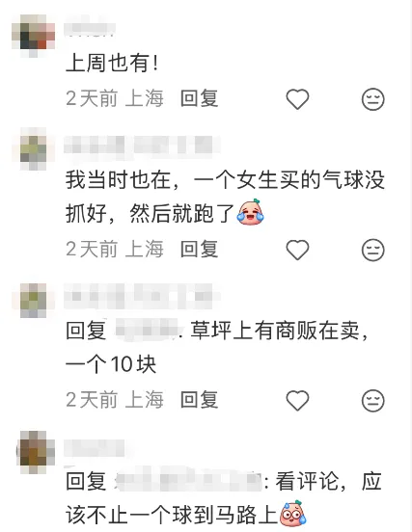Open avatar of the balloon story commenter

click(x=33, y=149)
